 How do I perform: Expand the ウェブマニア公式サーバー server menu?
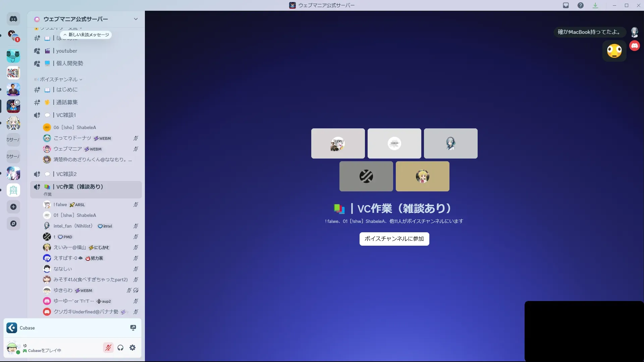click(x=136, y=19)
